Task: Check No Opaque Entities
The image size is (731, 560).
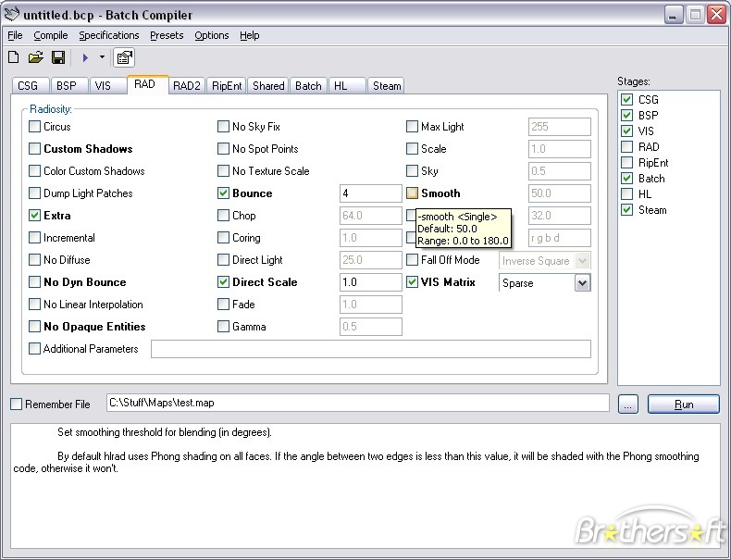Action: 34,327
